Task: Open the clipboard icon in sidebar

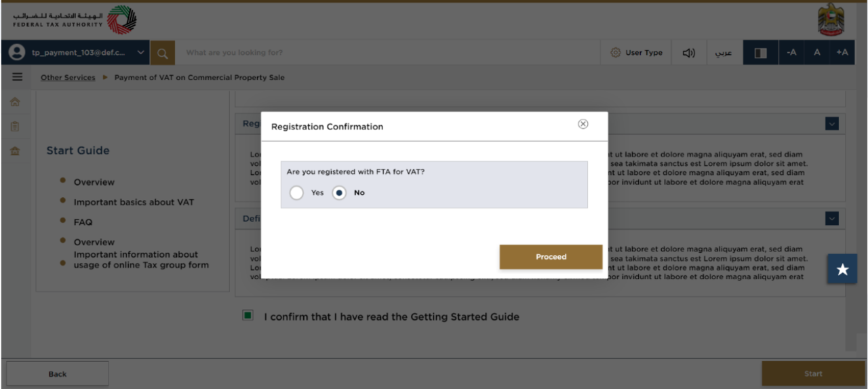Action: tap(15, 126)
